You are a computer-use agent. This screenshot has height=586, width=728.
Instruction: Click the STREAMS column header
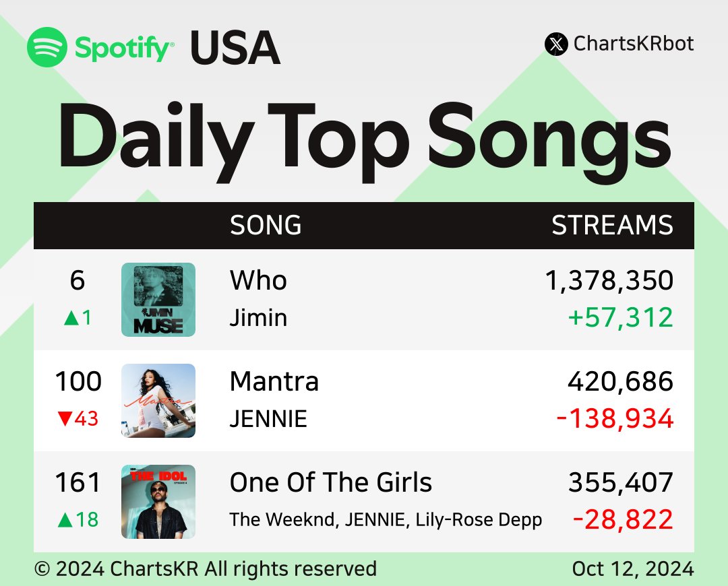[x=612, y=226]
